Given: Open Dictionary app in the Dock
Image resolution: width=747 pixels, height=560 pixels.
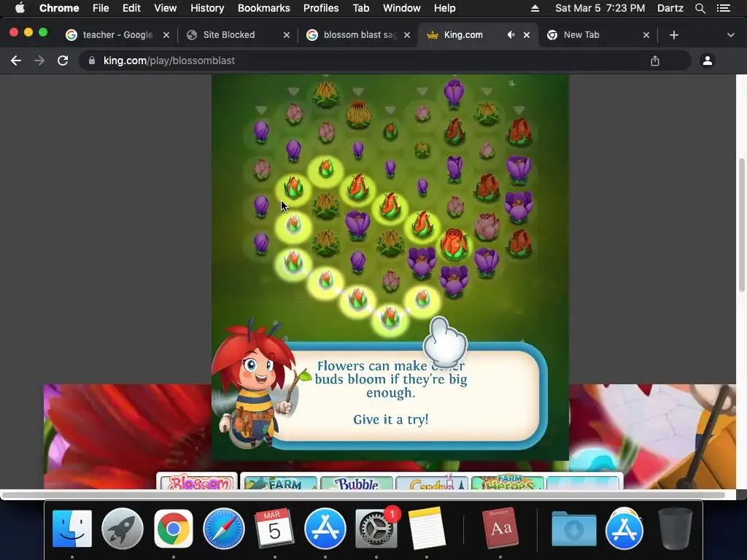Looking at the screenshot, I should (500, 529).
